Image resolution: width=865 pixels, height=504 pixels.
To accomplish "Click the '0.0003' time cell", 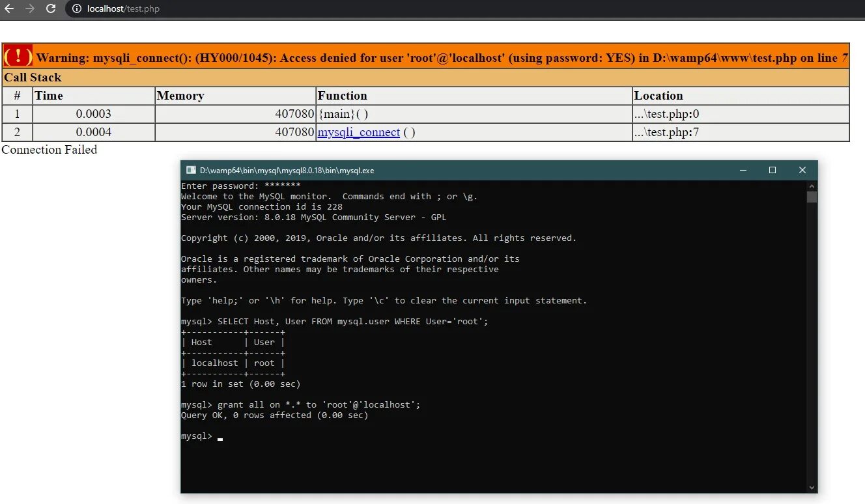I will 94,114.
